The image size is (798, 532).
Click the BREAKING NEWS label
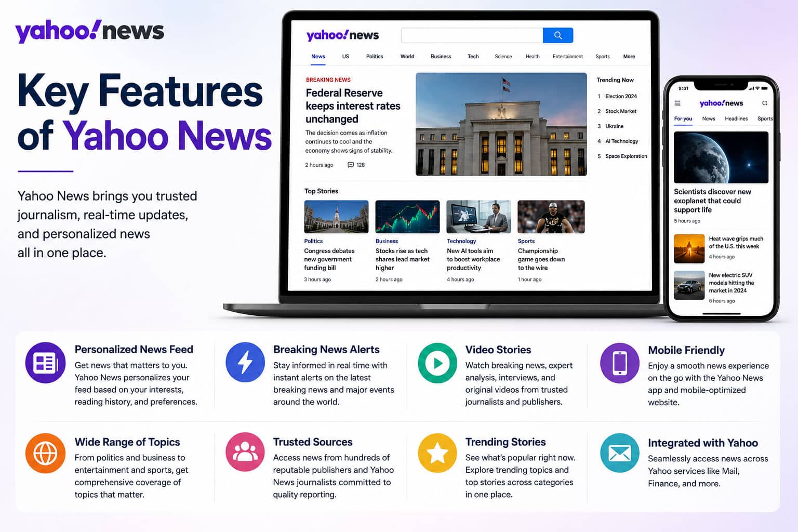(328, 80)
